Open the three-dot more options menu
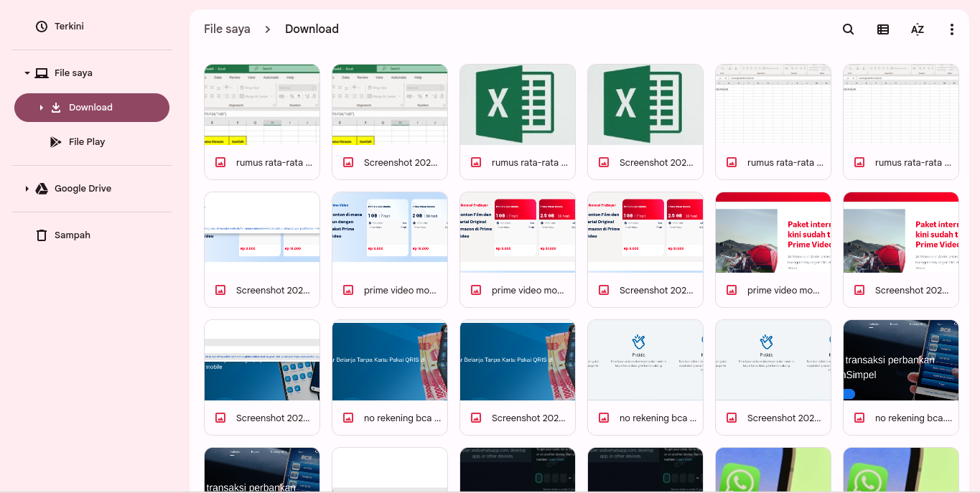The image size is (980, 493). click(x=952, y=29)
